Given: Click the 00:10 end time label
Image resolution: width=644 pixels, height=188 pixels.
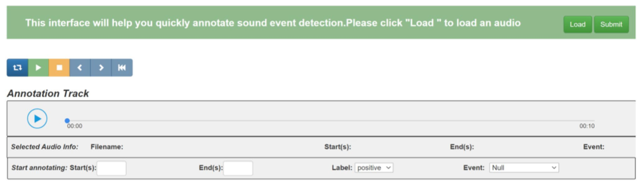Looking at the screenshot, I should pos(587,126).
